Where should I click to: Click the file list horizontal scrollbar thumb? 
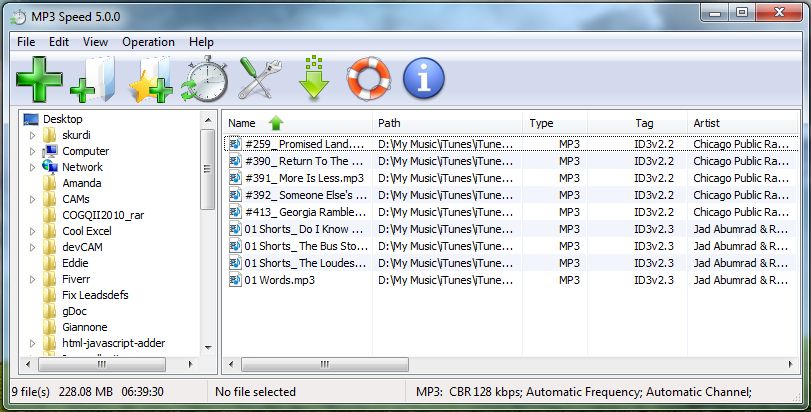tap(325, 364)
